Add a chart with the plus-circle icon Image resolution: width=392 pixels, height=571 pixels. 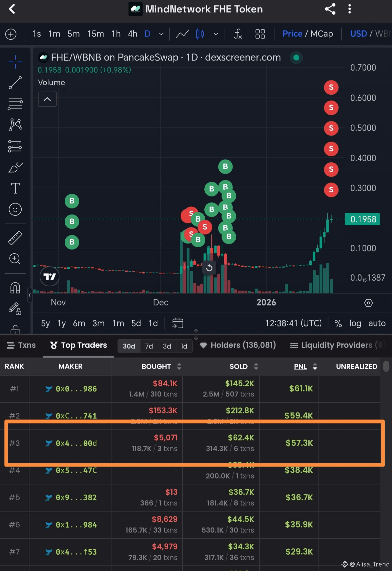point(11,34)
